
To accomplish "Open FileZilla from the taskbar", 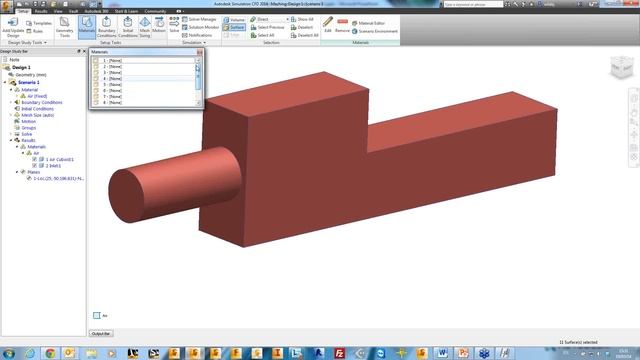I will [339, 353].
